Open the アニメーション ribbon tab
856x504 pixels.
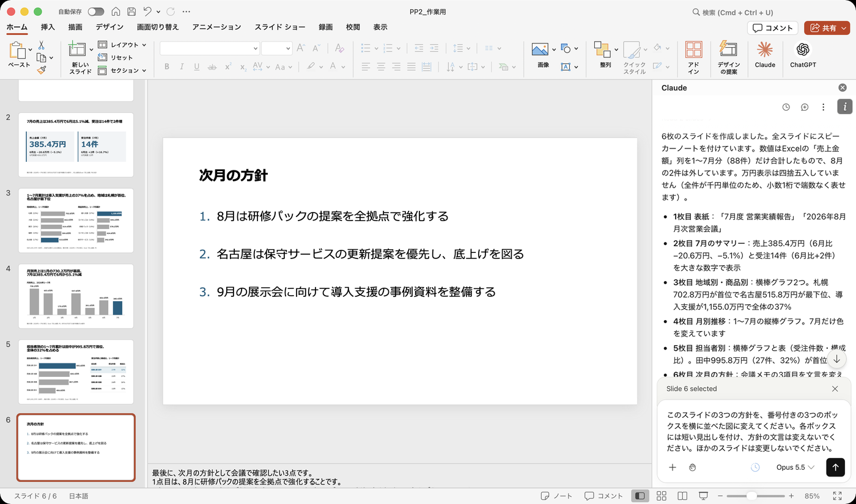216,27
